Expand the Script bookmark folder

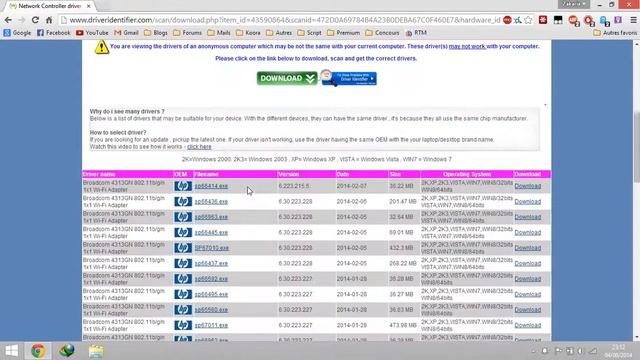pyautogui.click(x=309, y=33)
